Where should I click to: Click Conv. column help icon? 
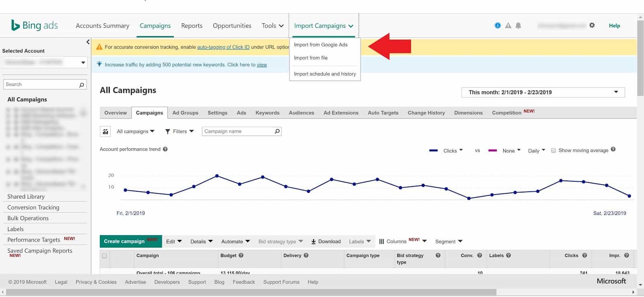(x=479, y=255)
